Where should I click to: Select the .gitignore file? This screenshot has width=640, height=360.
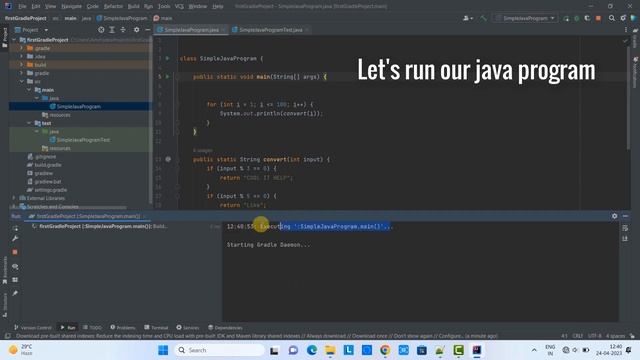[42, 156]
